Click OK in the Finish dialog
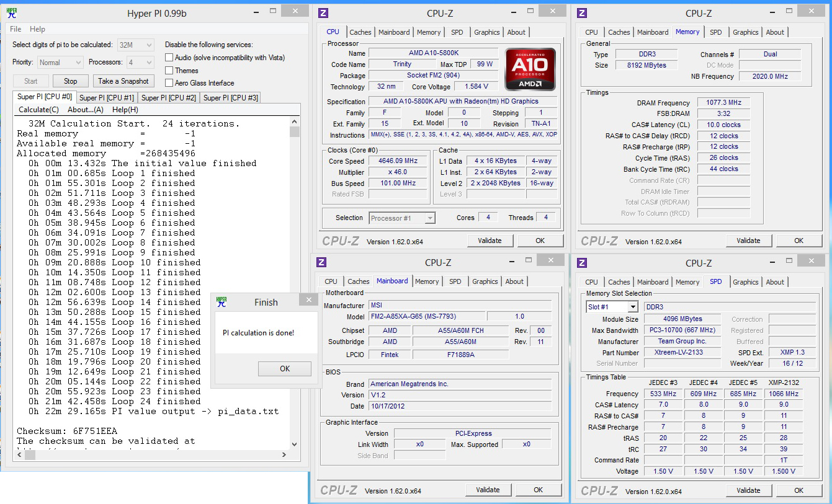Screen dimensions: 832x504 point(285,368)
